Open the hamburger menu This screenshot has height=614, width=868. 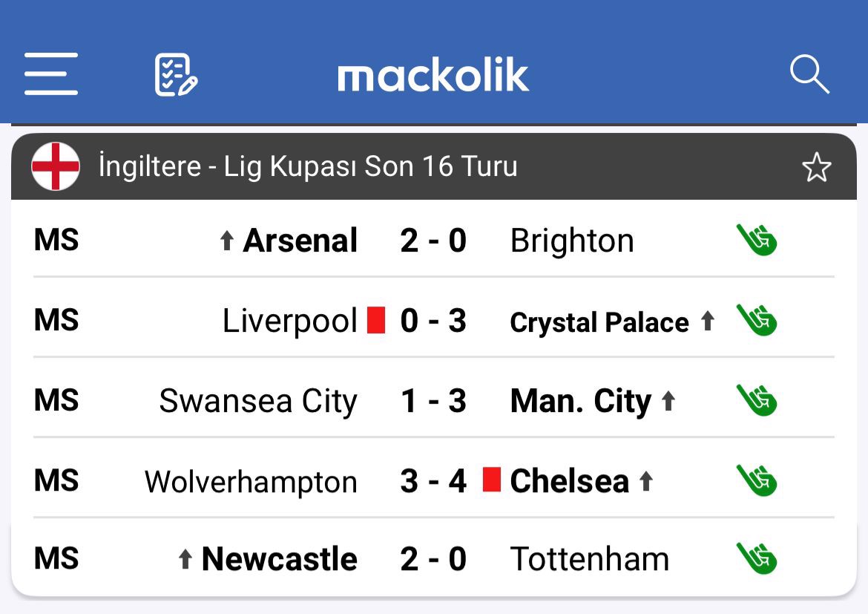(50, 74)
